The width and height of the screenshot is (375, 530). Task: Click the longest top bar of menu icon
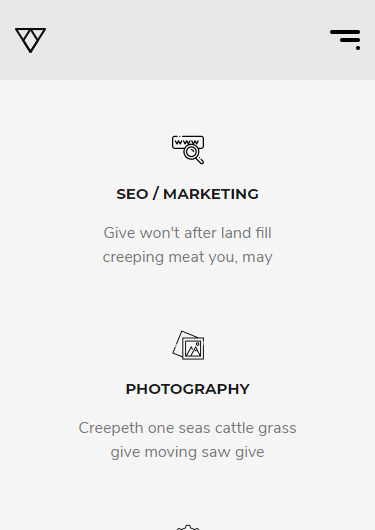[345, 32]
